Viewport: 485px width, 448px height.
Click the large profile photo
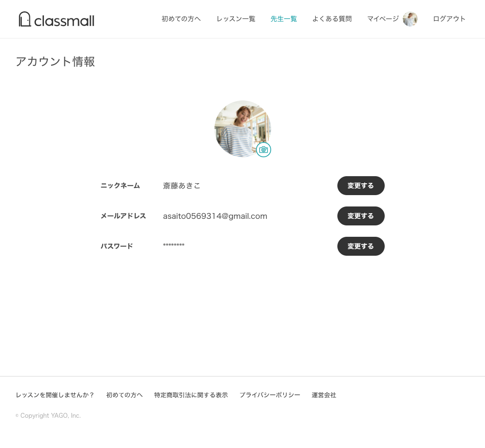[243, 128]
